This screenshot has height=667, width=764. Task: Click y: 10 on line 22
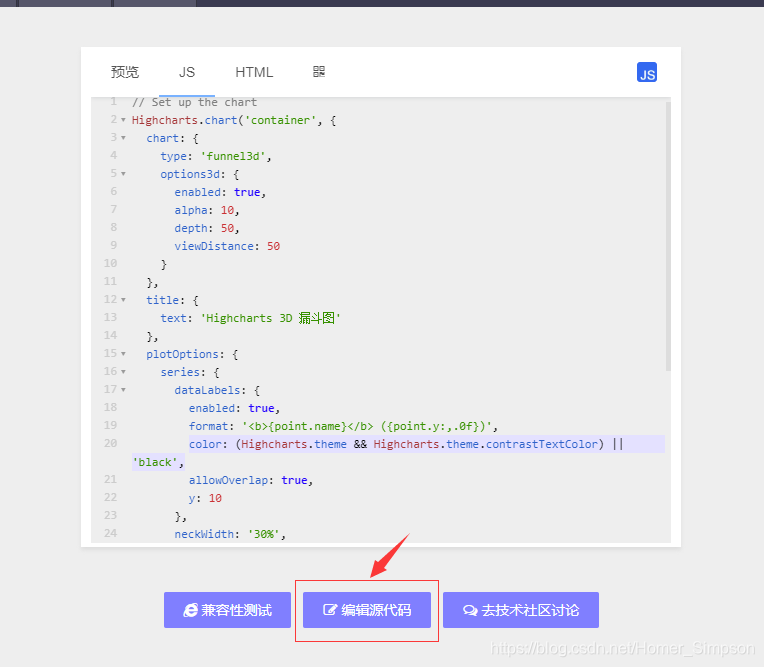tap(205, 498)
